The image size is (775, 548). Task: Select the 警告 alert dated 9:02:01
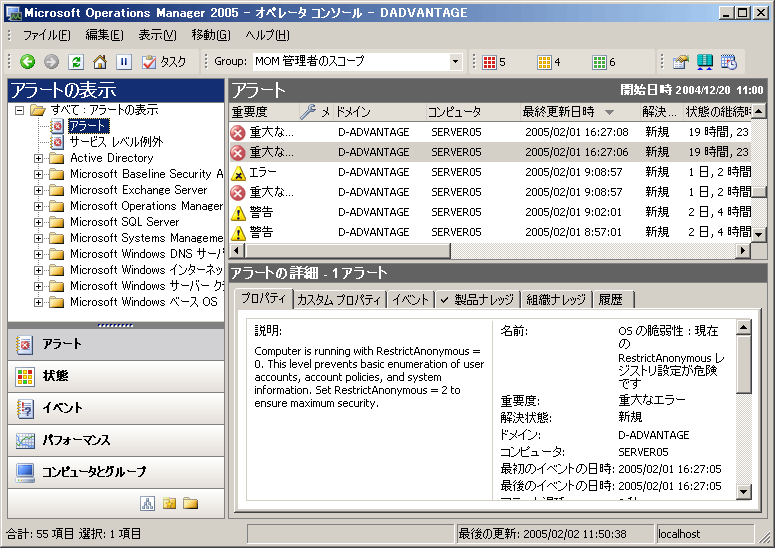(x=490, y=212)
